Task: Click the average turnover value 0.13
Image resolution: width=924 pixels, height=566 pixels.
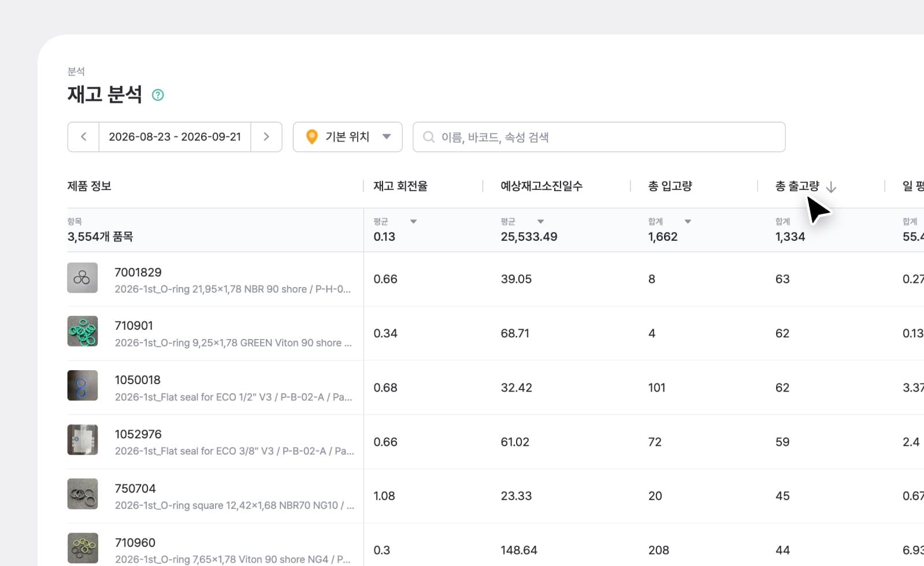Action: point(384,237)
